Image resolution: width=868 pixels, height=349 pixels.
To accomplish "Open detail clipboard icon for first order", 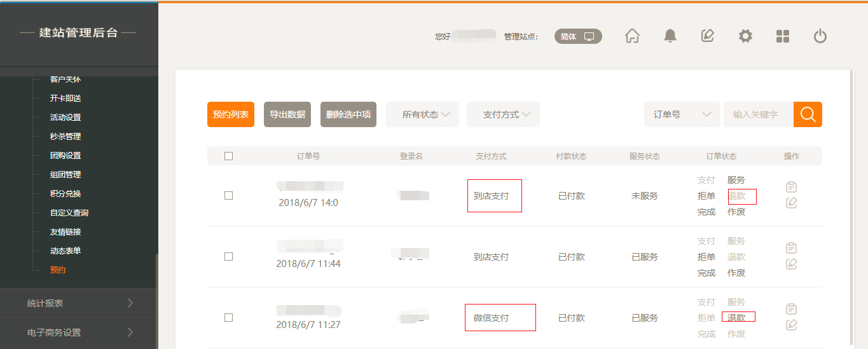I will coord(792,187).
